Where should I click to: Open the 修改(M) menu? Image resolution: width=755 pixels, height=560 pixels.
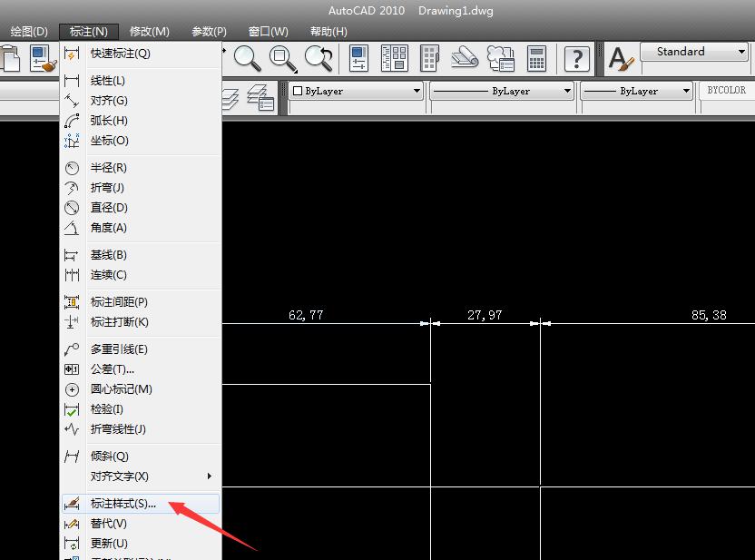pyautogui.click(x=148, y=31)
